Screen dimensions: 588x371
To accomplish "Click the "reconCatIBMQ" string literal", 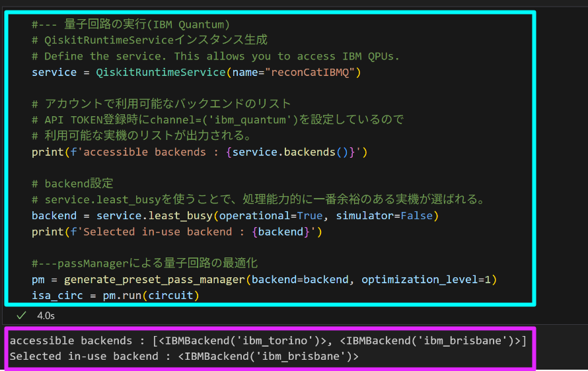I will coord(310,72).
